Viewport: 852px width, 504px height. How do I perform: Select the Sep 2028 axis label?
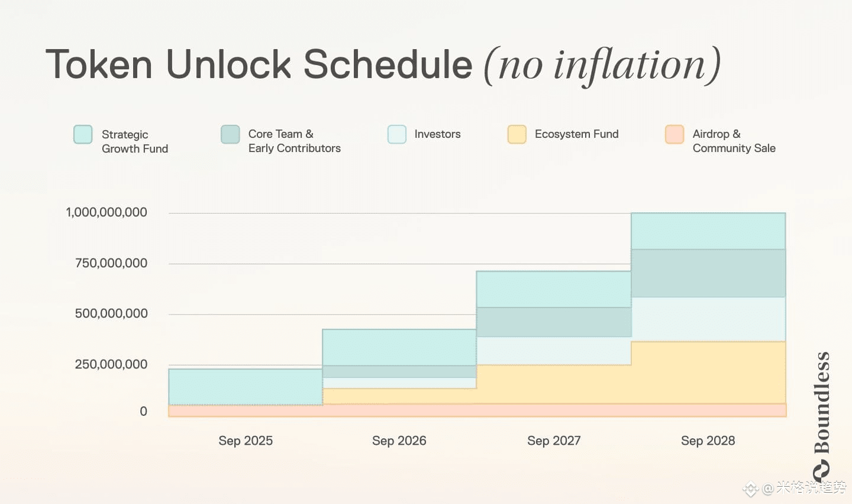[708, 441]
